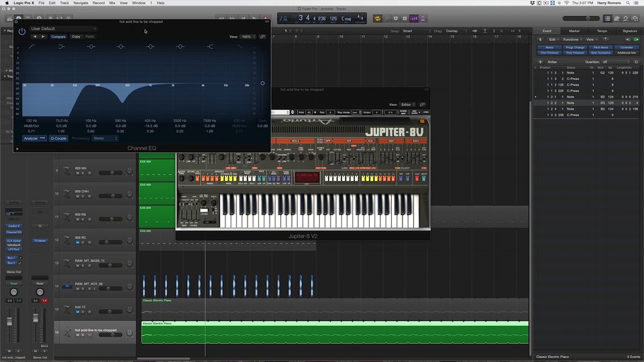Image resolution: width=644 pixels, height=362 pixels.
Task: Toggle the Cycle mode button
Action: click(x=378, y=19)
